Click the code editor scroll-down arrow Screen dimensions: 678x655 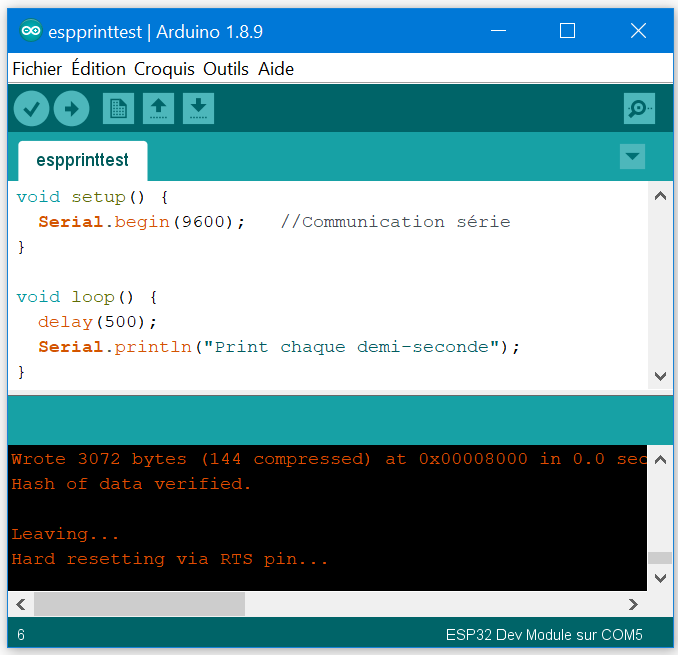[660, 376]
